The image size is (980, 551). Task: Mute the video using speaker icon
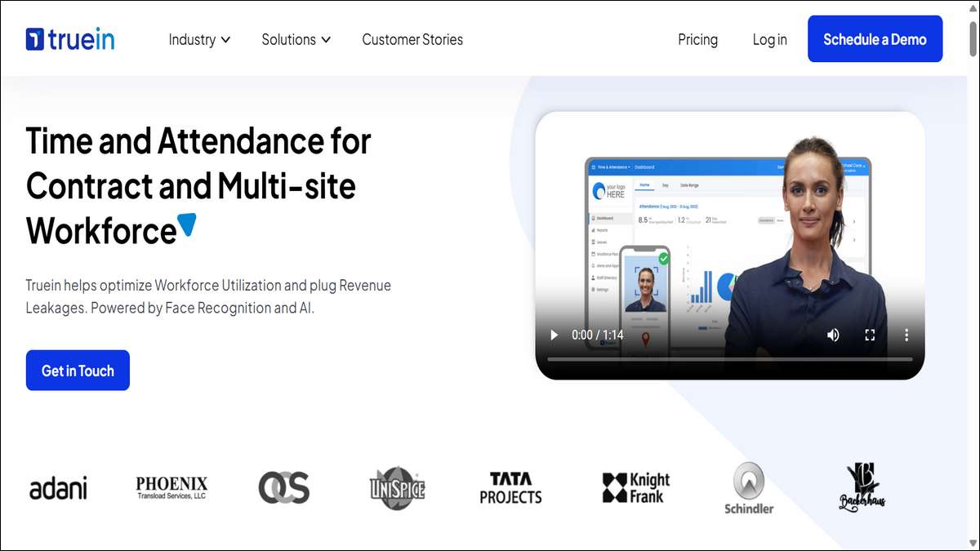coord(833,335)
